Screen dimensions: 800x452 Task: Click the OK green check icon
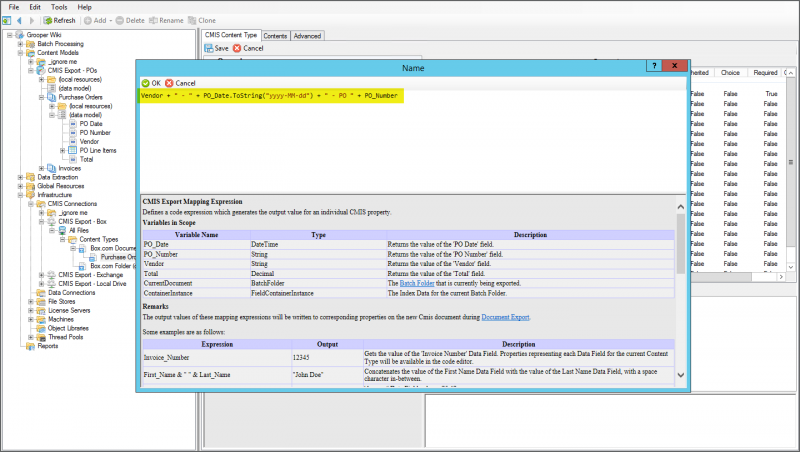[x=145, y=83]
